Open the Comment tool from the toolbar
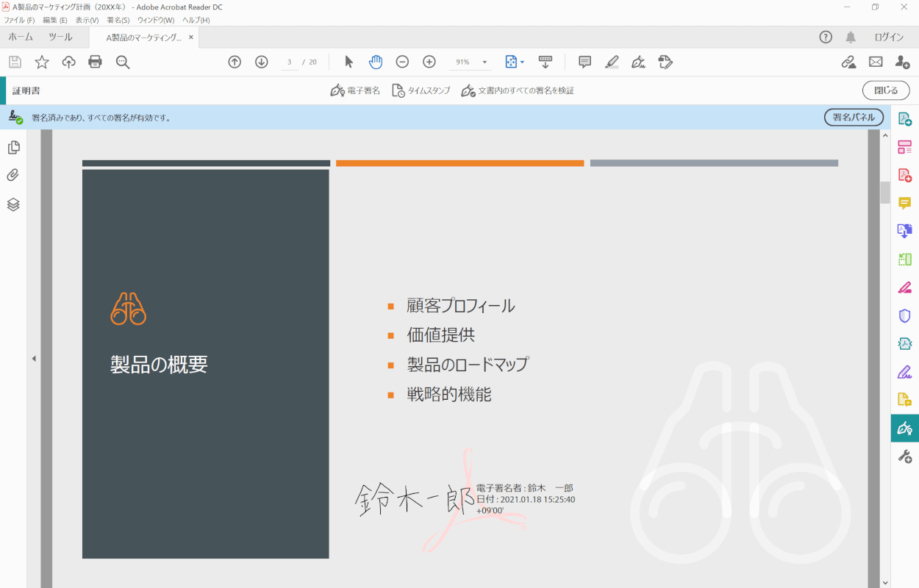The width and height of the screenshot is (919, 588). 584,62
